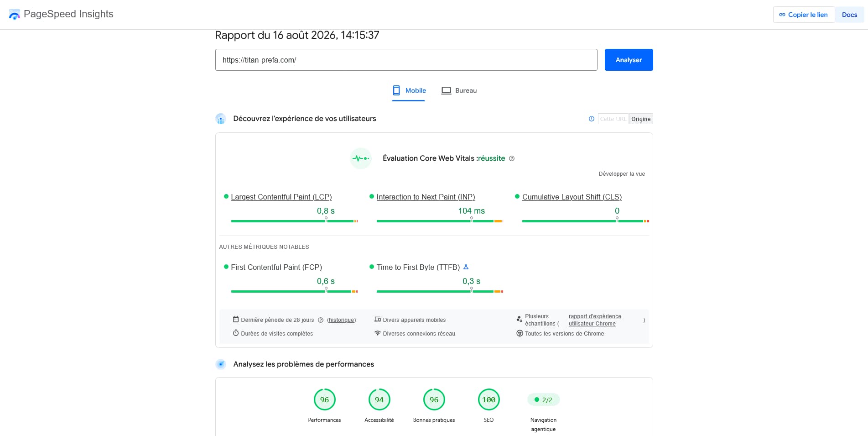Click the LCP value 0,8 s
Screen dimensions: 868x436
point(326,211)
